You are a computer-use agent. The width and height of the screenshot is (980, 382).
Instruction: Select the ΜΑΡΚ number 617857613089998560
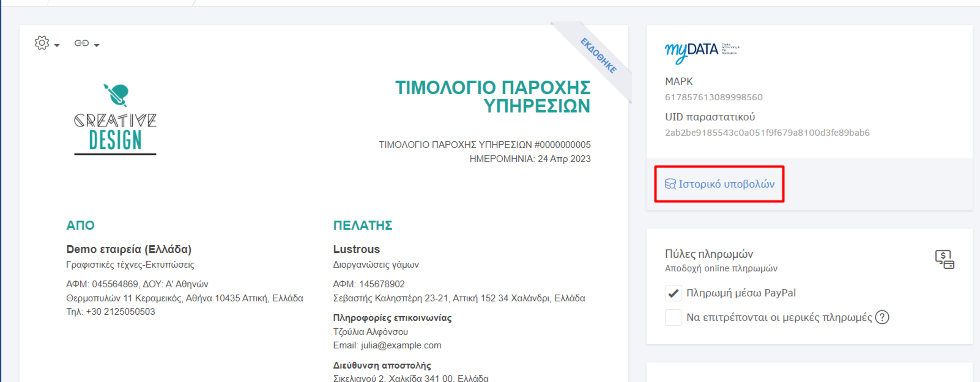pyautogui.click(x=714, y=97)
